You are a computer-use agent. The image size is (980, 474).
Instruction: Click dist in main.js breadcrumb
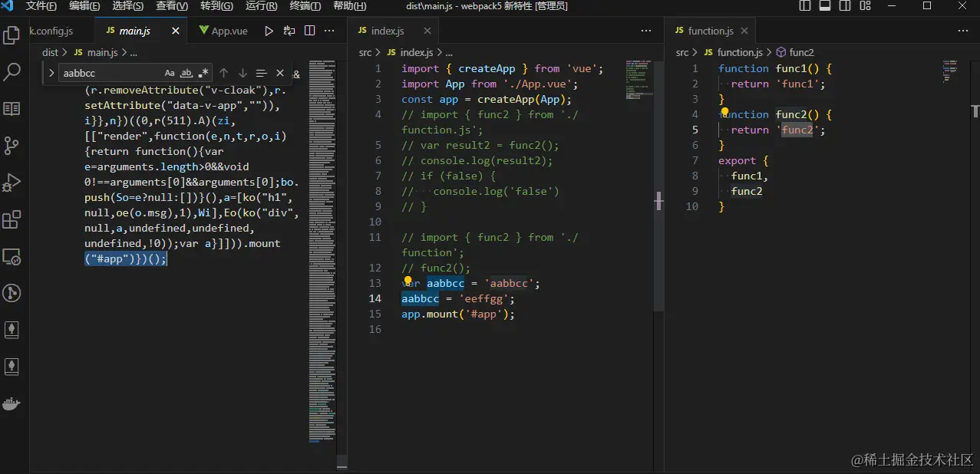[50, 52]
